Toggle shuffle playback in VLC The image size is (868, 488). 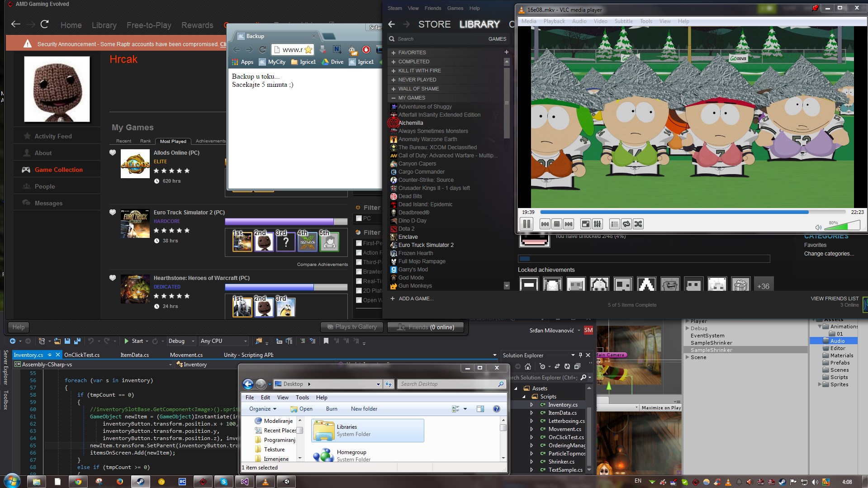pos(638,224)
